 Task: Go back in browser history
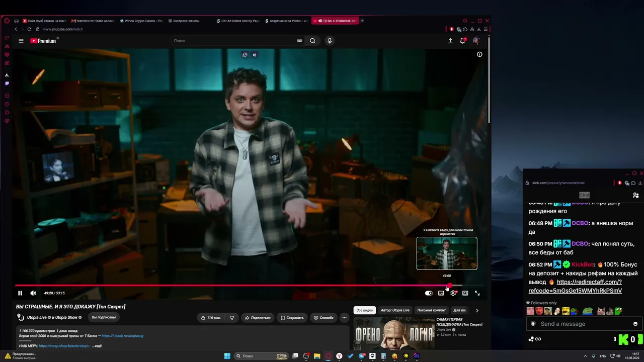point(16,29)
